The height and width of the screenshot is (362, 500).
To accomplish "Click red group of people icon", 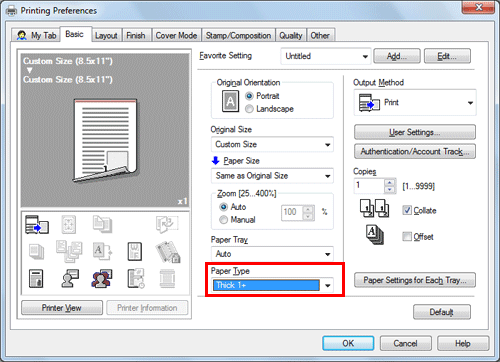I will (102, 279).
